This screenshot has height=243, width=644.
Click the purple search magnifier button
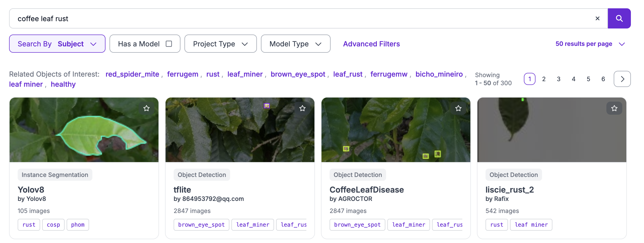click(619, 18)
